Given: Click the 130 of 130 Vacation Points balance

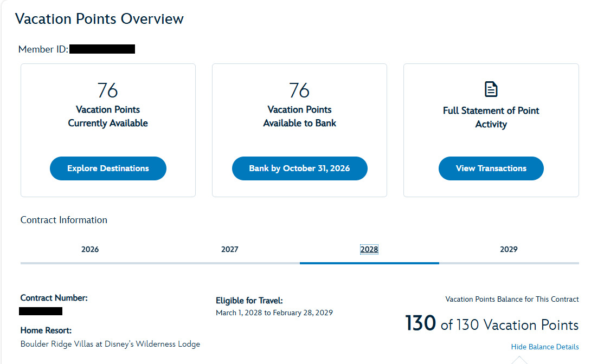Looking at the screenshot, I should 492,324.
